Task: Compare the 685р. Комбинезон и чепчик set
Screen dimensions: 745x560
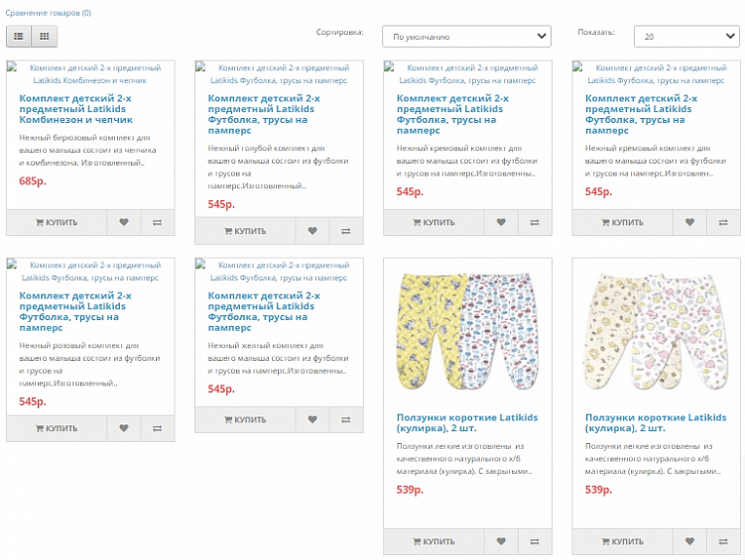Action: pos(157,223)
